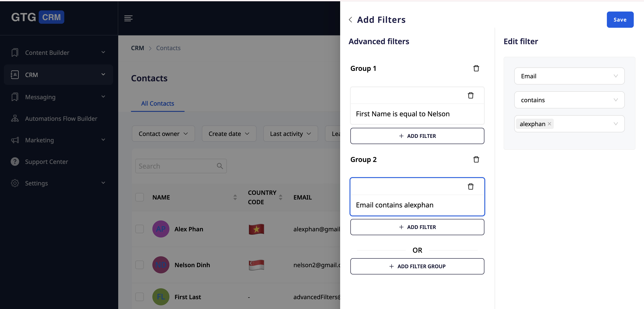644x309 pixels.
Task: Check the Nelson Dinh row checkbox
Action: (140, 265)
